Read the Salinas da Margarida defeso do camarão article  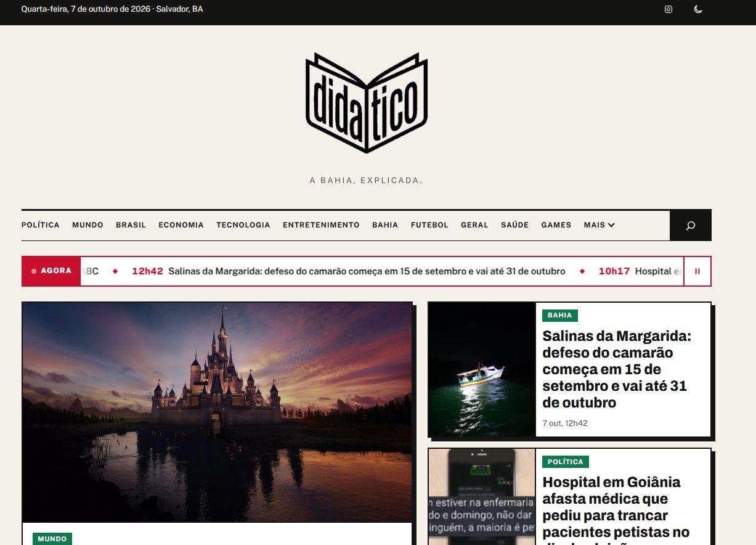click(x=617, y=369)
